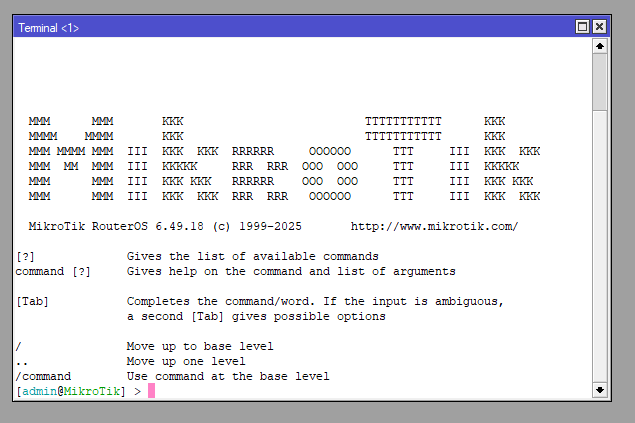The image size is (635, 423).
Task: Click the scrollbar up arrow
Action: (600, 46)
